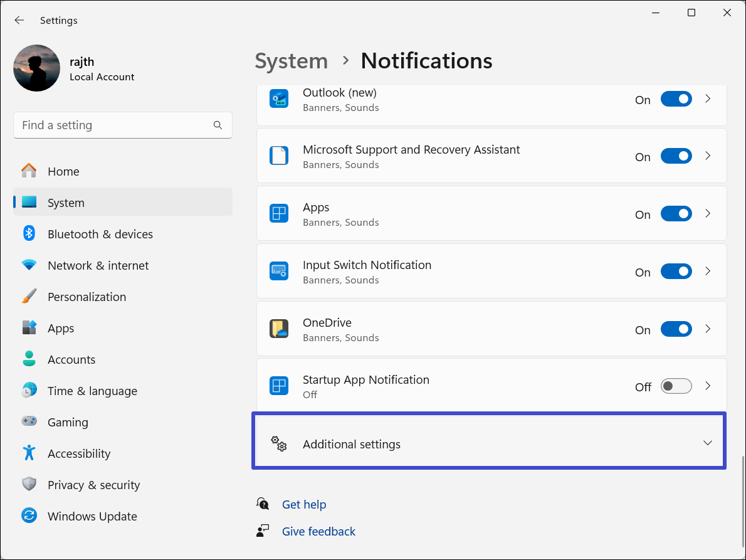Disable OneDrive notifications toggle
Image resolution: width=746 pixels, height=560 pixels.
[676, 329]
